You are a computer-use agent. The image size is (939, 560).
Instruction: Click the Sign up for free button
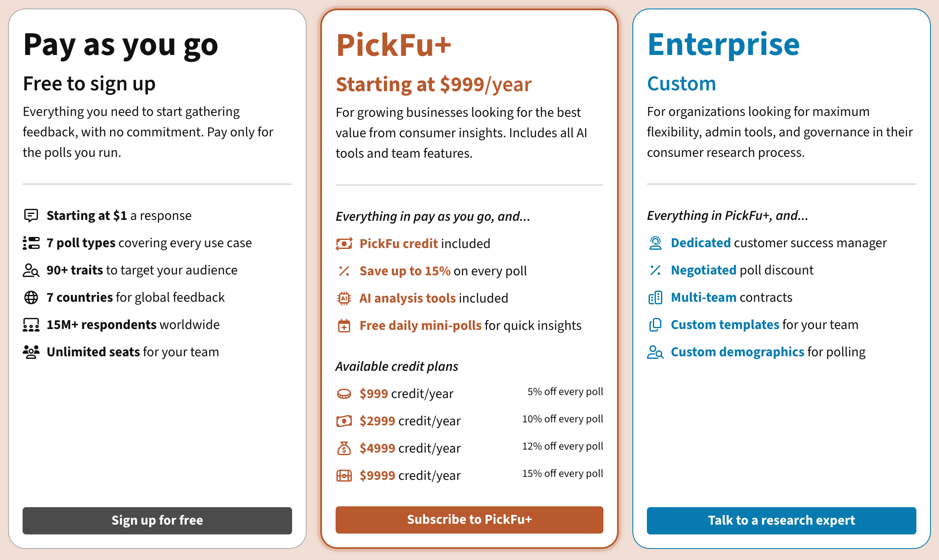(x=157, y=520)
